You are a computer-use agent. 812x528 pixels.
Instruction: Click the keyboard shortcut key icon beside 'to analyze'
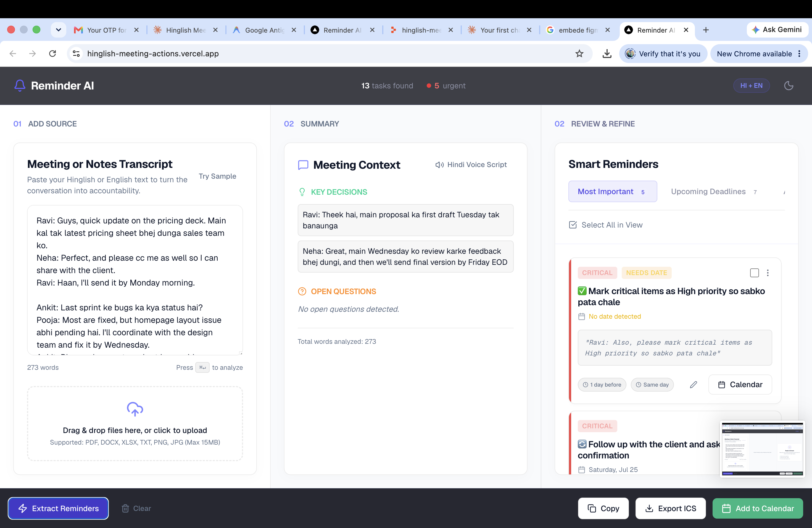pyautogui.click(x=202, y=367)
